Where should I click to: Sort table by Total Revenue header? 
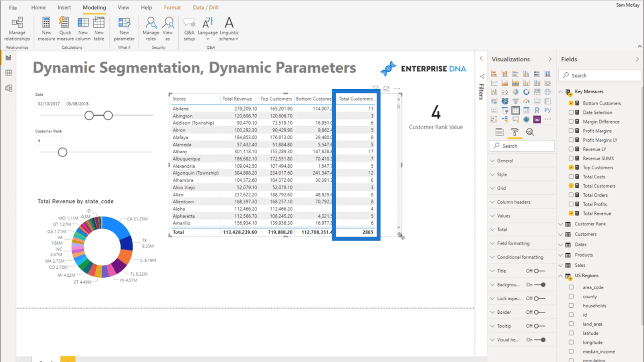click(237, 99)
